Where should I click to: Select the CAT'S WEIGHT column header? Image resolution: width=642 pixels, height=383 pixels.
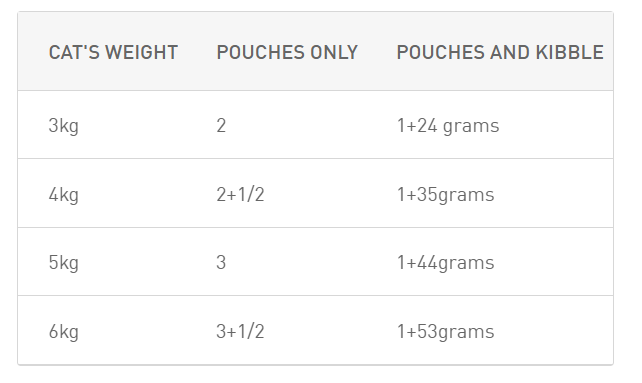point(113,52)
